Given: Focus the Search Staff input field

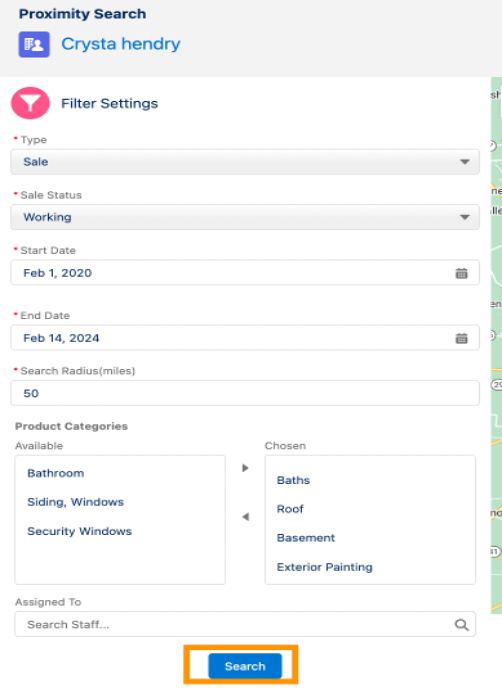Looking at the screenshot, I should click(245, 624).
